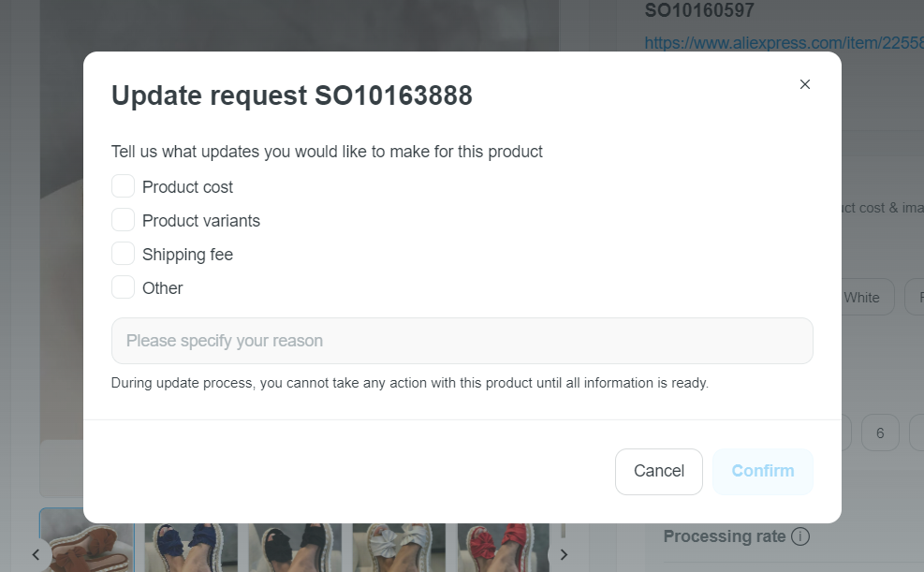Select the Other checkbox
This screenshot has height=572, width=924.
123,287
